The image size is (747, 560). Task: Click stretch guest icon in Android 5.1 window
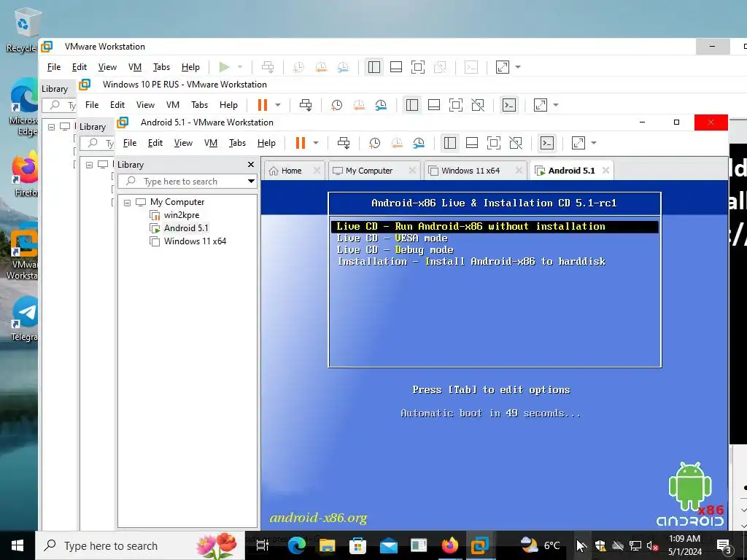[x=578, y=143]
